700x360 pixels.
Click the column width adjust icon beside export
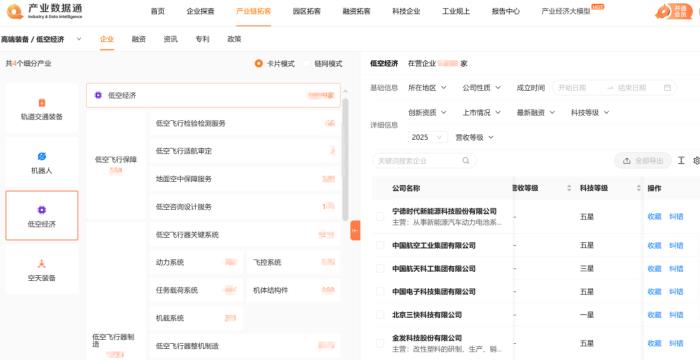pyautogui.click(x=681, y=161)
